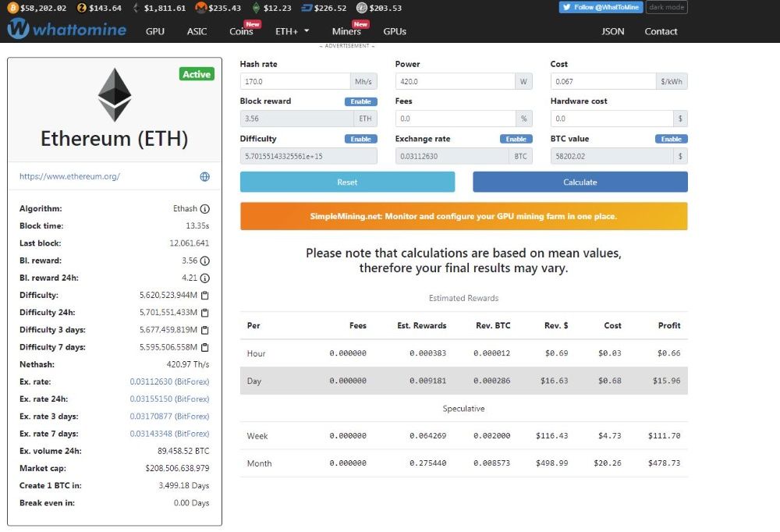The image size is (780, 532).
Task: Open the https://www.ethereum.org/ link
Action: coord(69,176)
